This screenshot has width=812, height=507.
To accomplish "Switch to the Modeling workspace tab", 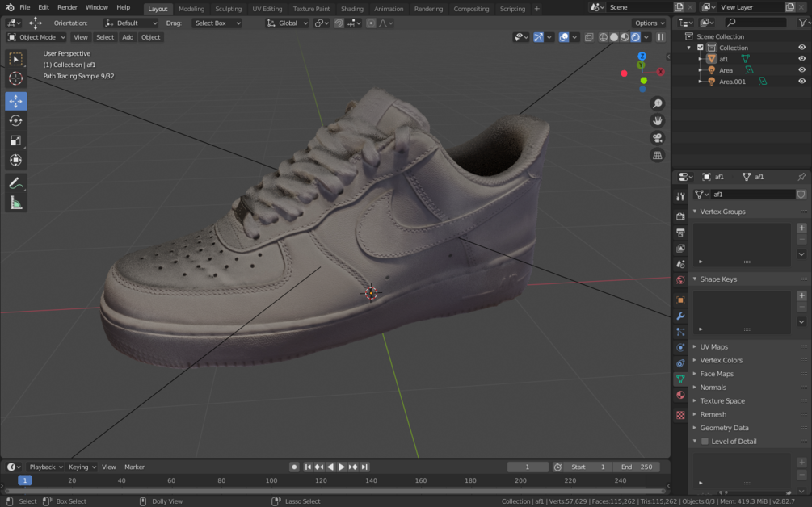I will (x=191, y=9).
